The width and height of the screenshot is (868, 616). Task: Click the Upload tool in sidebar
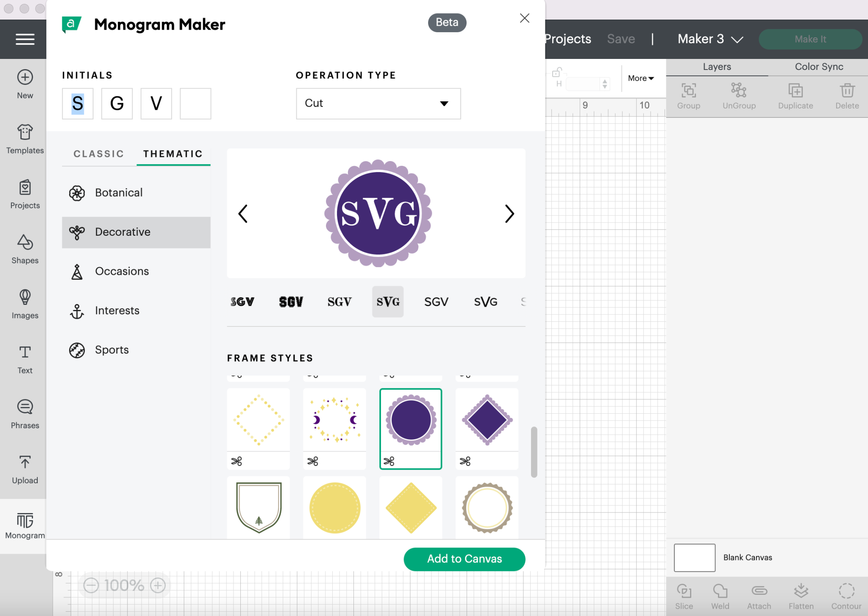[25, 467]
